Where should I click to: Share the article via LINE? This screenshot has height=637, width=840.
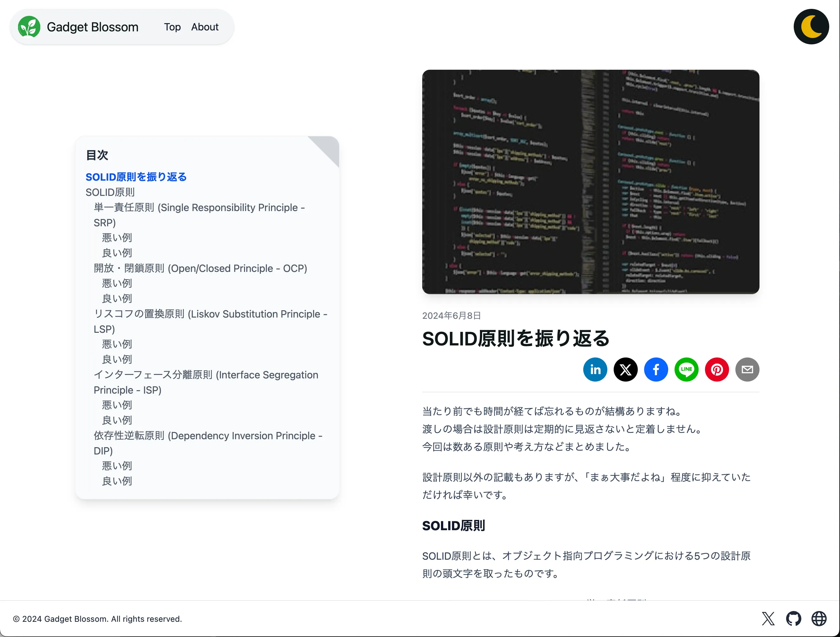[686, 369]
